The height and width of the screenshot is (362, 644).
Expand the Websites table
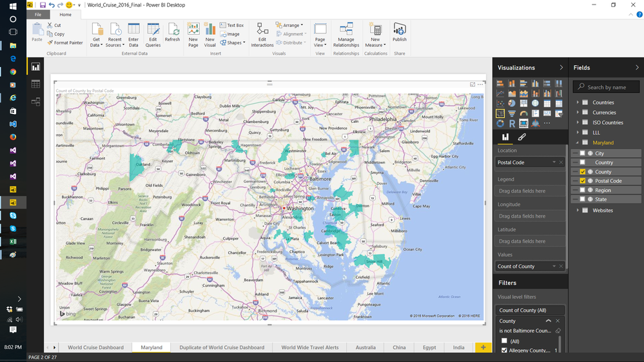[x=578, y=210]
